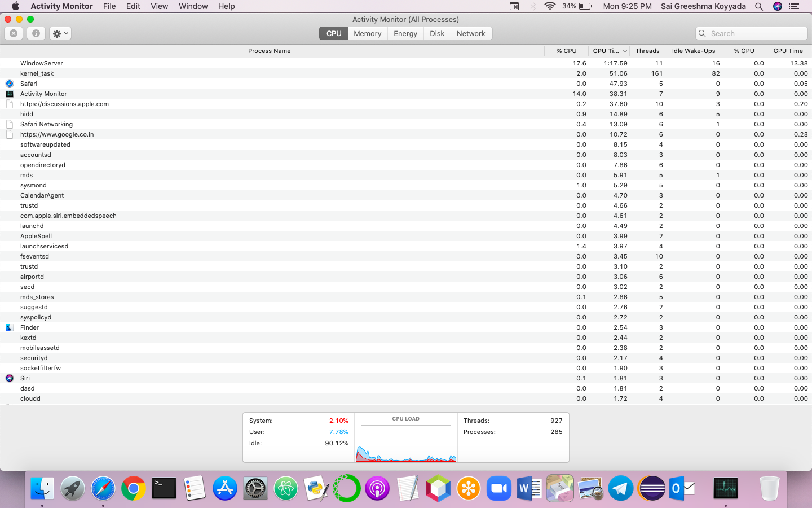This screenshot has height=508, width=812.
Task: Click inside the Search field
Action: (751, 33)
